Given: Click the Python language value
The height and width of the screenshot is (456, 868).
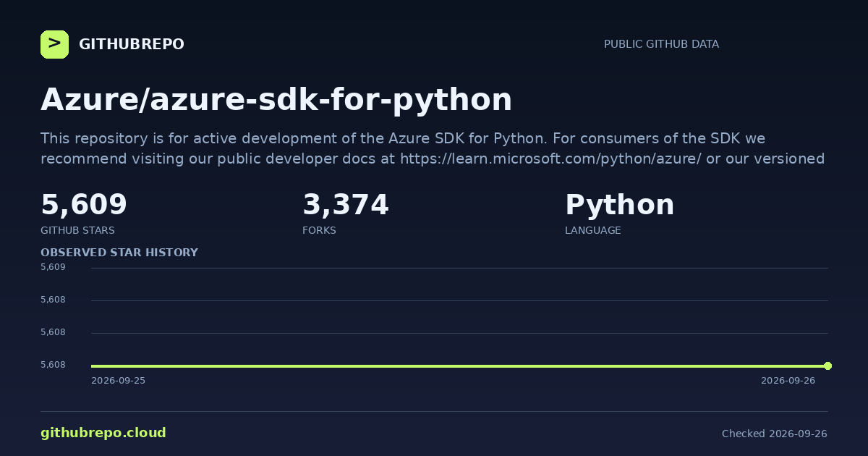Looking at the screenshot, I should click(620, 206).
